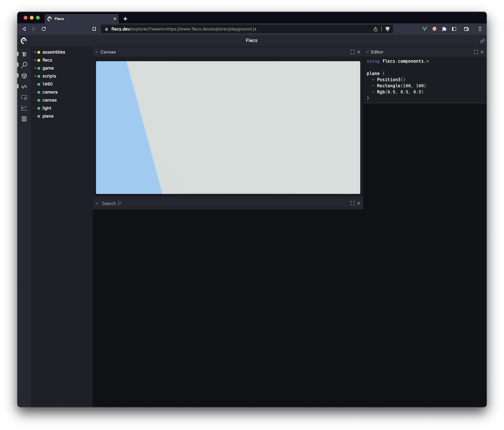Select the camera entity in tree
The width and height of the screenshot is (504, 430).
[50, 92]
